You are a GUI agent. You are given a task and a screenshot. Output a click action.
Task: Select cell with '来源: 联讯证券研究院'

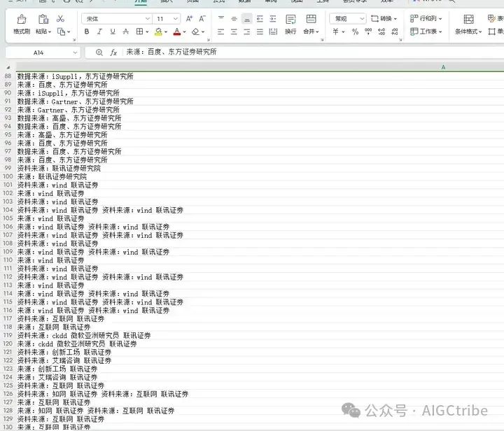click(x=260, y=176)
